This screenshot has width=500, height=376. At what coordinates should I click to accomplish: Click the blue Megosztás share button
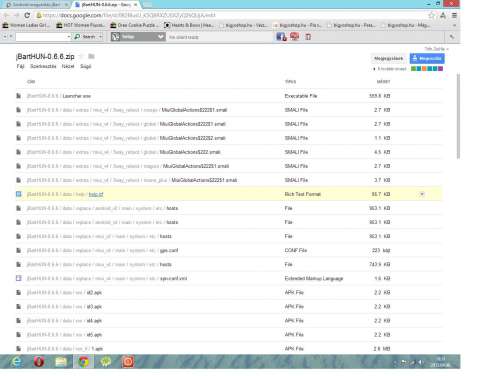427,58
